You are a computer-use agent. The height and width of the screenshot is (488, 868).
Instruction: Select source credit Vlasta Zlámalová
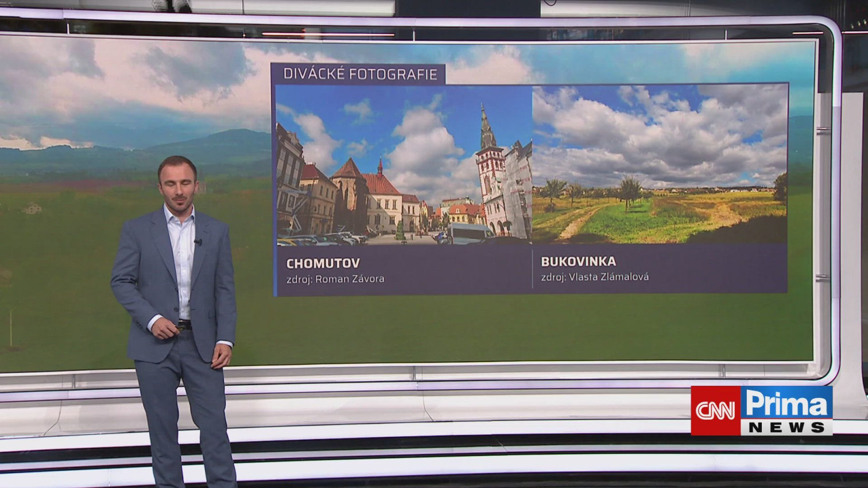coord(595,277)
